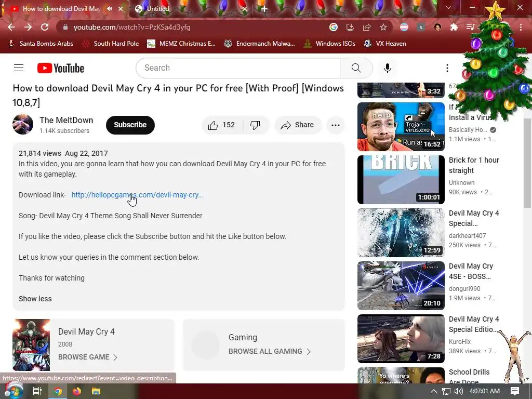Open the 20:10 boss video thumbnail
This screenshot has width=532, height=399.
401,285
